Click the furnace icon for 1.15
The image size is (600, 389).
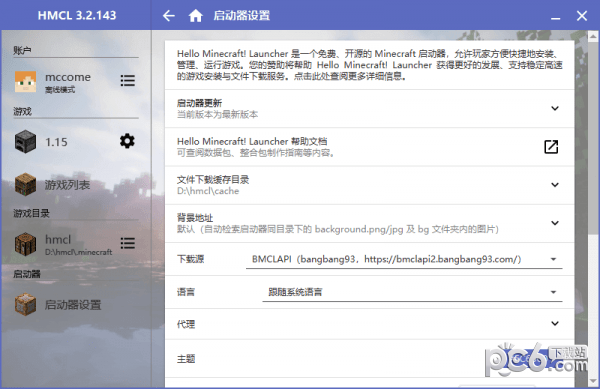25,142
